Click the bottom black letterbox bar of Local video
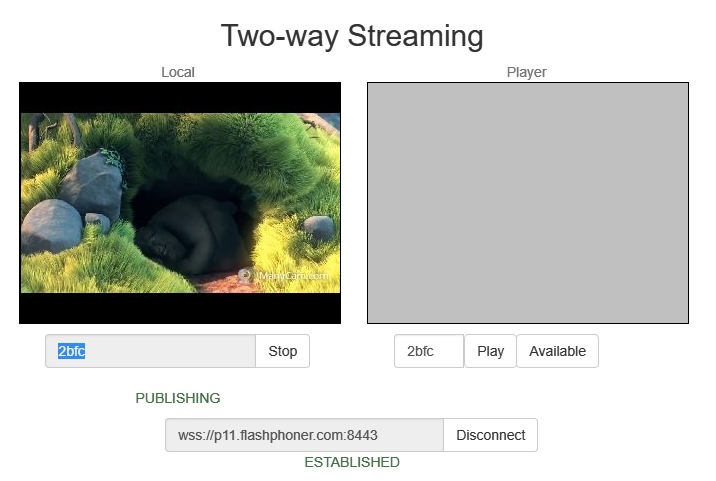Viewport: 716px width, 481px height. click(180, 308)
